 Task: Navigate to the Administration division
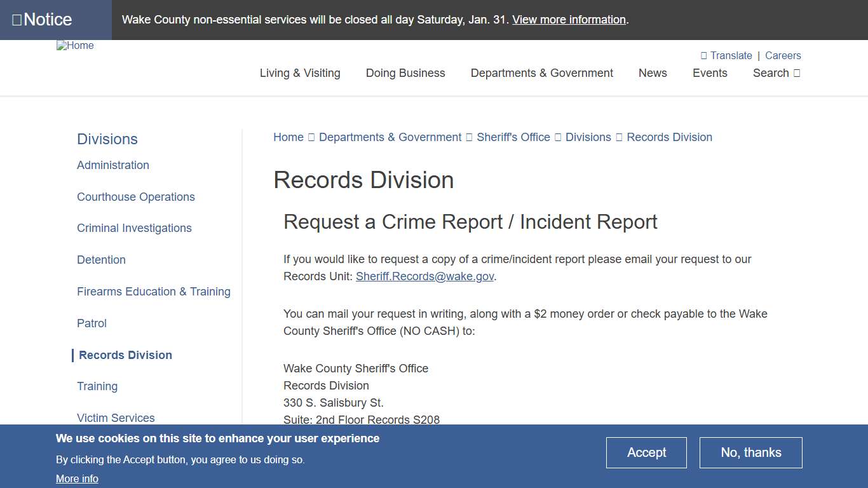click(x=112, y=165)
